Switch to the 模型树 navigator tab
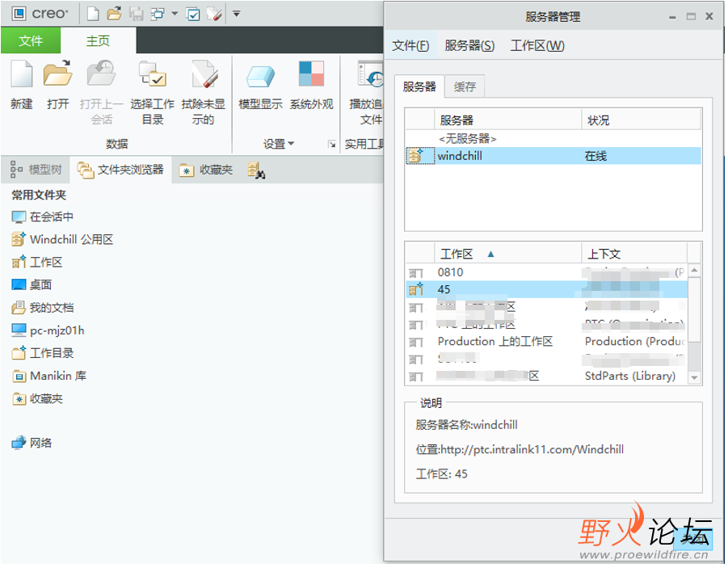 (x=36, y=170)
